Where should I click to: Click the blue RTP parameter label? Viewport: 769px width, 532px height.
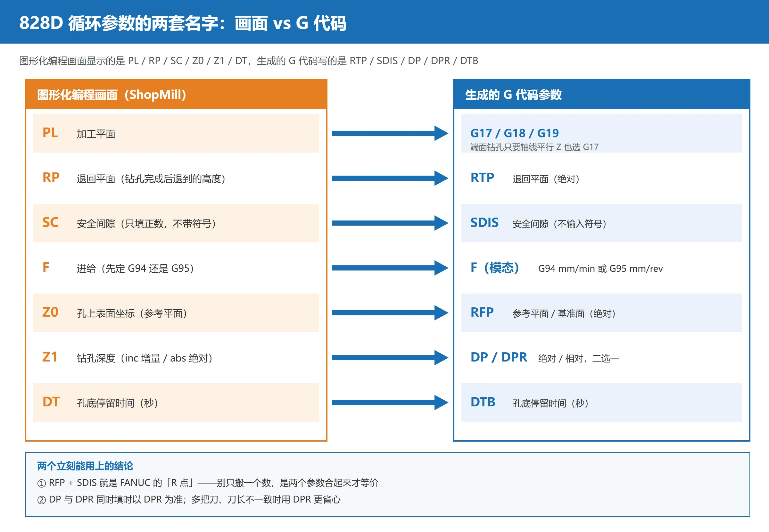tap(482, 178)
